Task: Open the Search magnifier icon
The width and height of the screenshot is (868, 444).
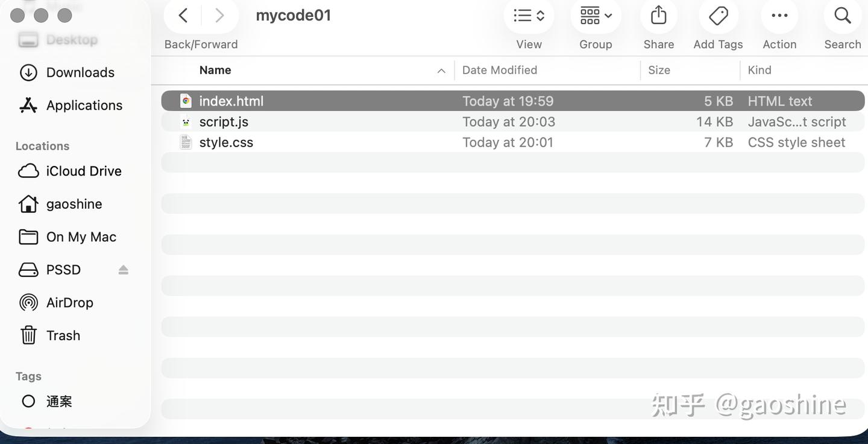Action: [842, 16]
